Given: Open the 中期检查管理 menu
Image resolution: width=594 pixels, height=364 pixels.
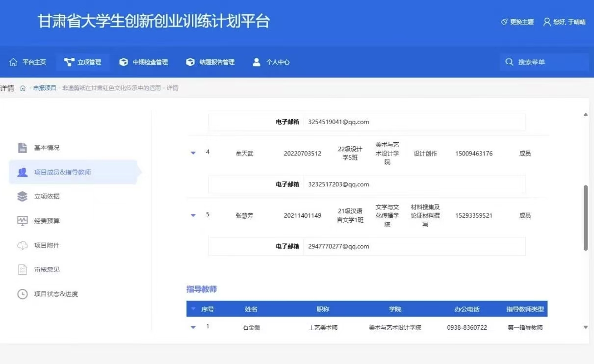Looking at the screenshot, I should click(144, 62).
